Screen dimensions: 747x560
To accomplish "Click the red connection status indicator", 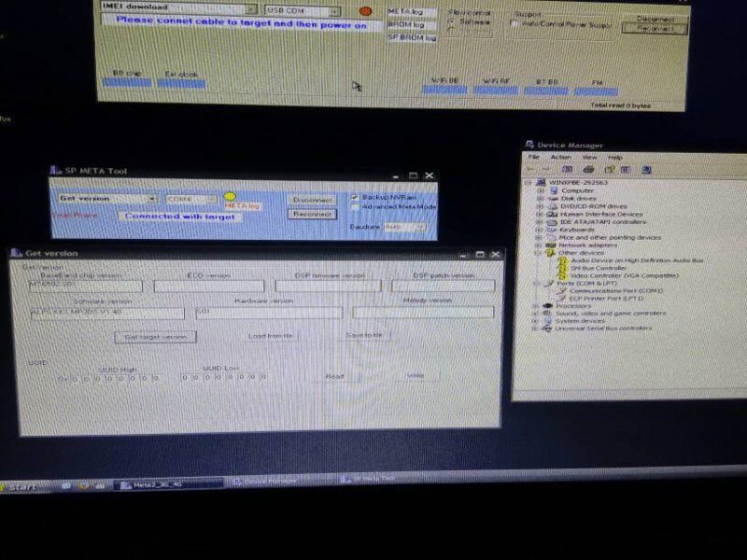I will pyautogui.click(x=365, y=10).
